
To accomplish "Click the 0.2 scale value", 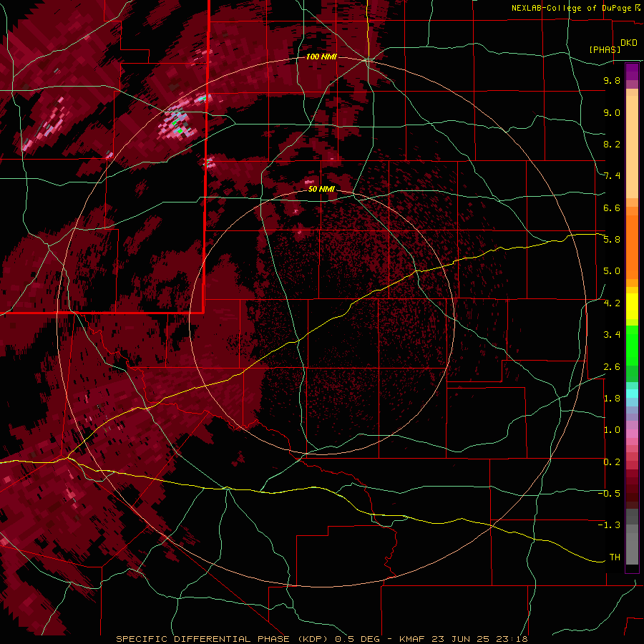I will click(612, 462).
